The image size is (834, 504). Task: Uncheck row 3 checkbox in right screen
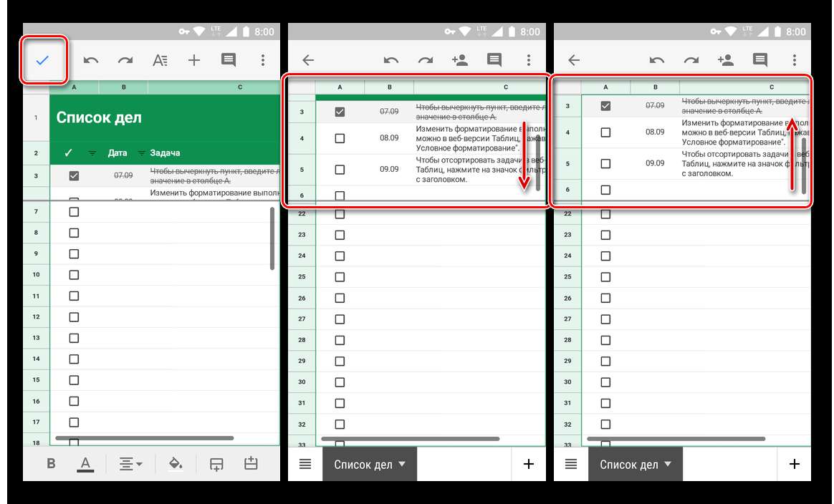coord(606,106)
